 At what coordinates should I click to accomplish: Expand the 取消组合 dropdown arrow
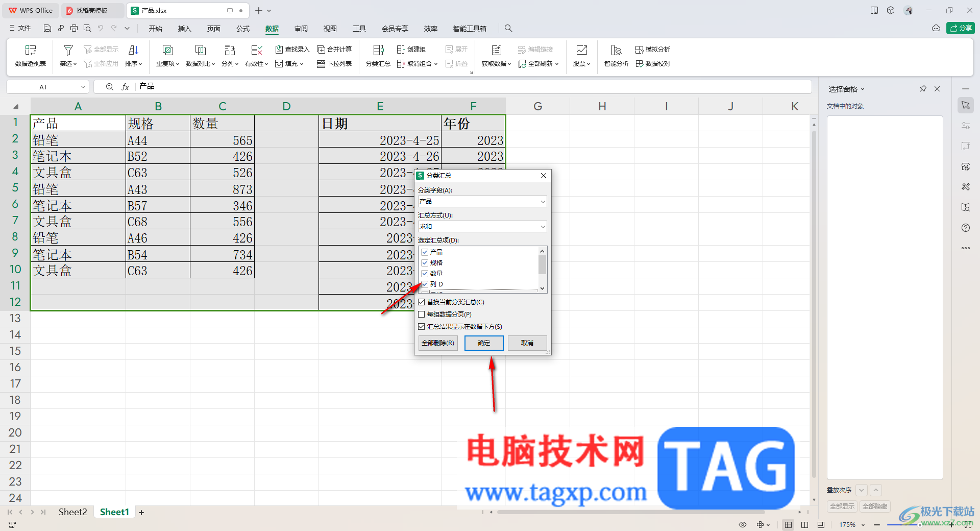pyautogui.click(x=436, y=64)
